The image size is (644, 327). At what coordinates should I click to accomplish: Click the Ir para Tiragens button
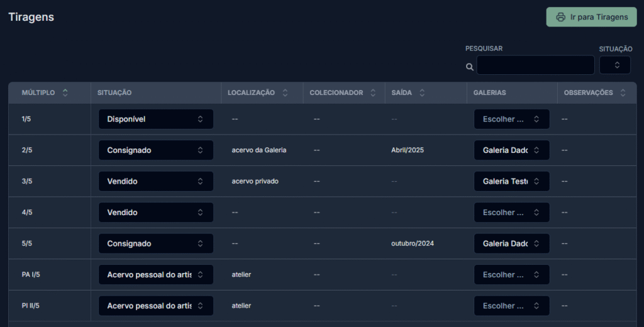point(591,17)
